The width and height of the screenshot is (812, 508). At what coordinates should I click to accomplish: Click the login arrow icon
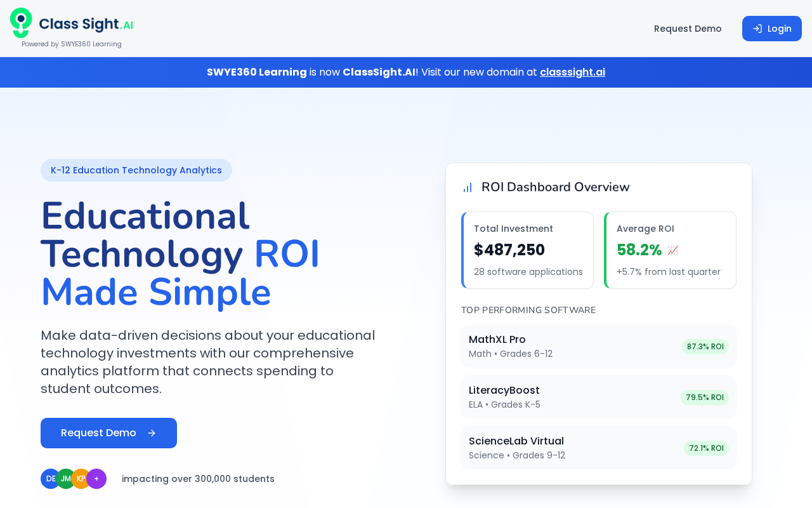(x=757, y=29)
